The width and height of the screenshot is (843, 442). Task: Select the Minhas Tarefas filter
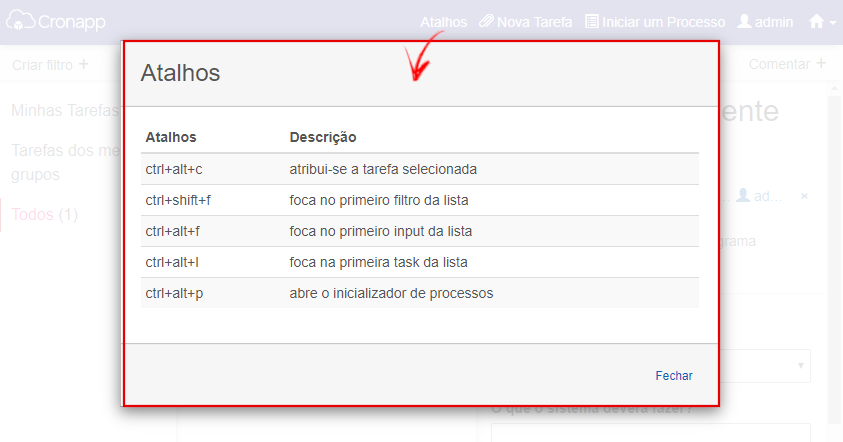pyautogui.click(x=65, y=111)
